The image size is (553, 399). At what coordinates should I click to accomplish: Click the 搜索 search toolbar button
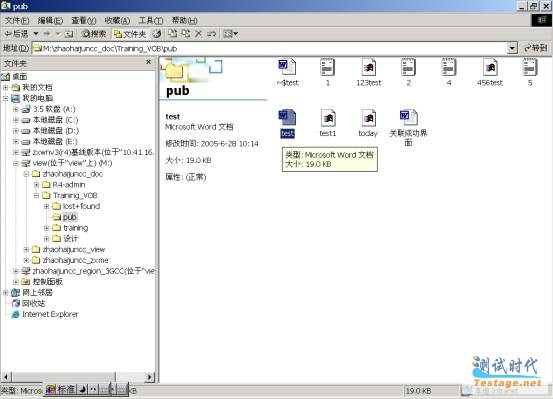coord(94,34)
